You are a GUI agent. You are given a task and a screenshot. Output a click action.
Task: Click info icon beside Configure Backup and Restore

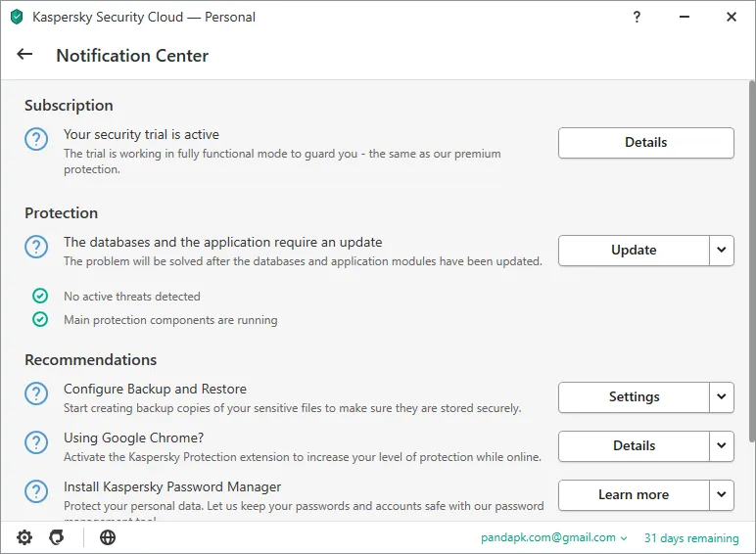coord(36,393)
